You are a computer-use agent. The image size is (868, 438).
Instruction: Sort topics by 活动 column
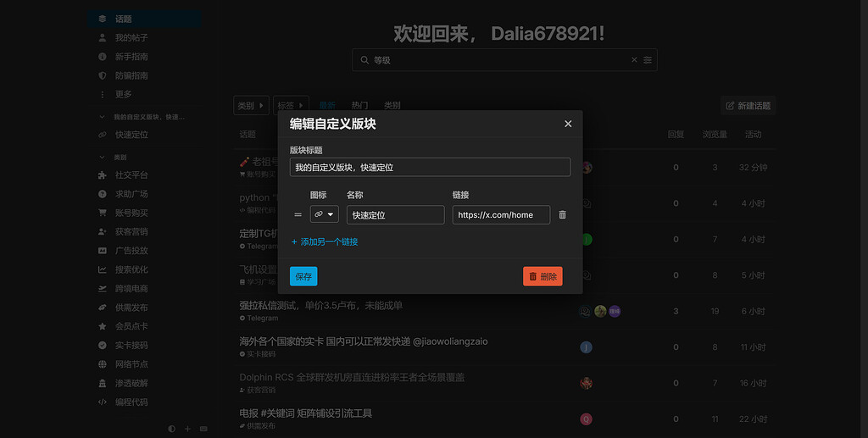coord(753,135)
